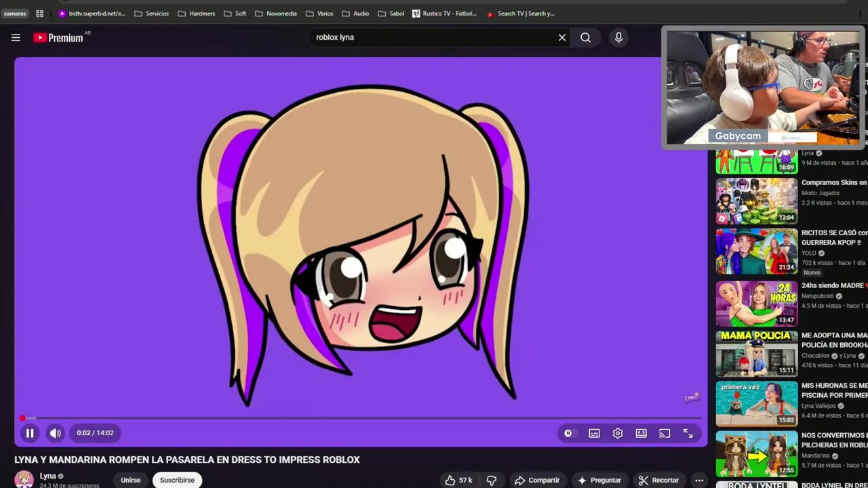This screenshot has height=488, width=868.
Task: Expand the Hardmers bookmark folder
Action: (x=196, y=14)
